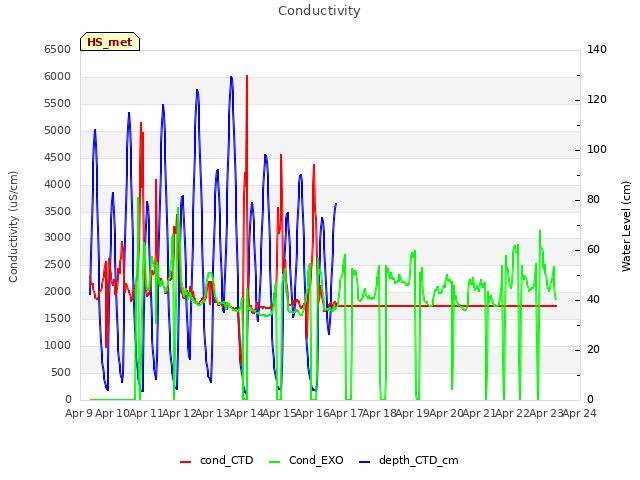Click the 3000 left axis tick label
The image size is (640, 480).
(x=58, y=237)
